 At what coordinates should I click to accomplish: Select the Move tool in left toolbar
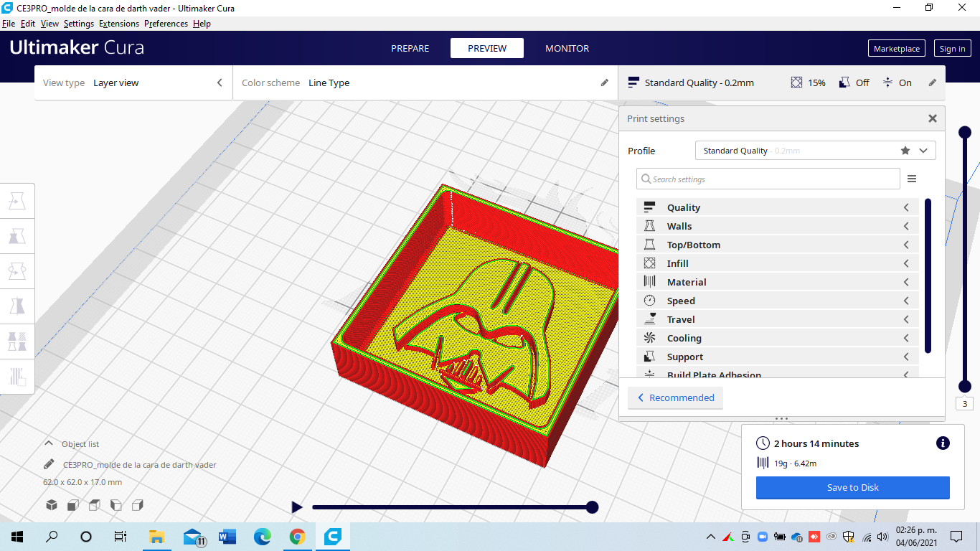(x=17, y=201)
